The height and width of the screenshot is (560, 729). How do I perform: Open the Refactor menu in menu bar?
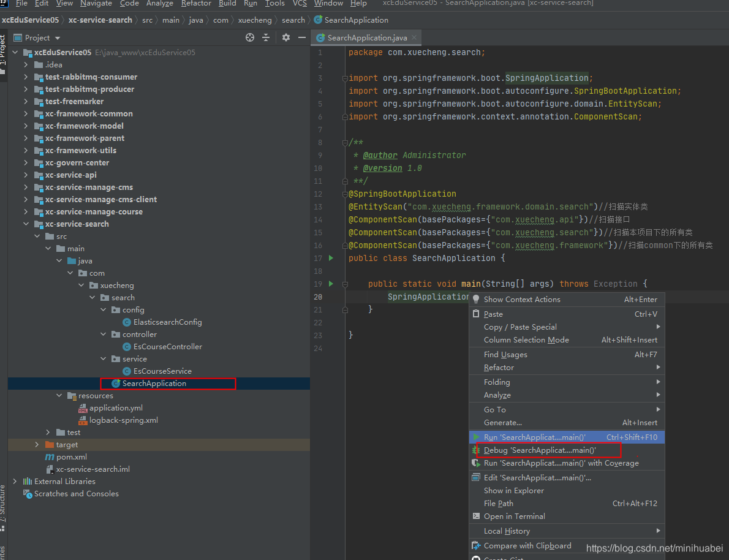[x=196, y=3]
